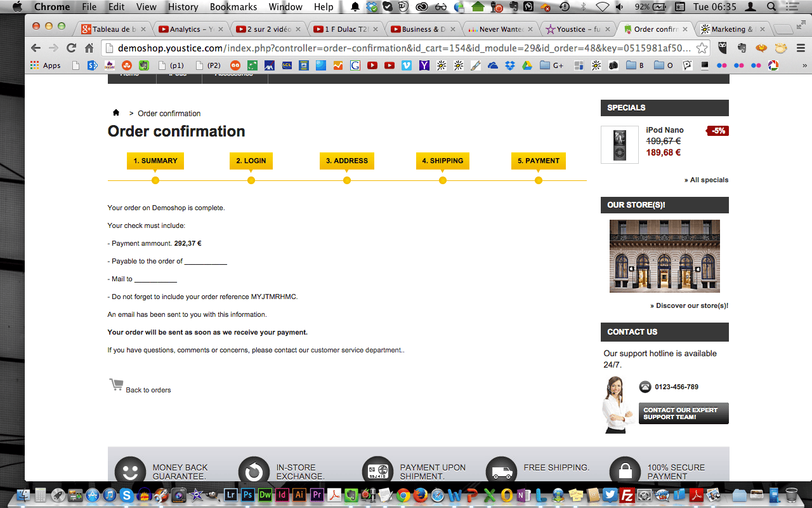
Task: Open the History menu
Action: 183,7
